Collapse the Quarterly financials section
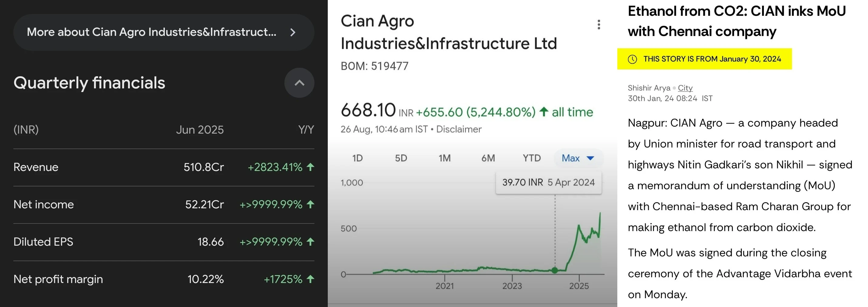The width and height of the screenshot is (868, 307). (x=299, y=83)
